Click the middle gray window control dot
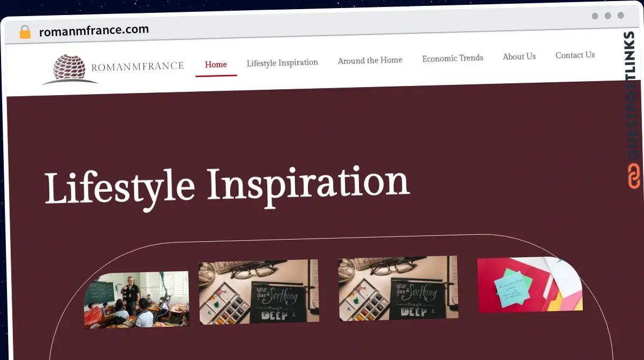Screen dimensions: 644x360 (x=608, y=16)
